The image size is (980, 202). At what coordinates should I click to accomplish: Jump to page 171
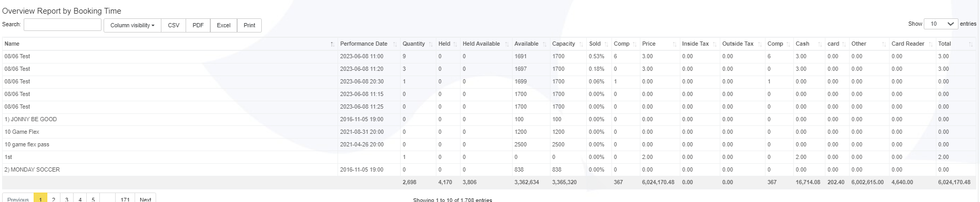[125, 199]
